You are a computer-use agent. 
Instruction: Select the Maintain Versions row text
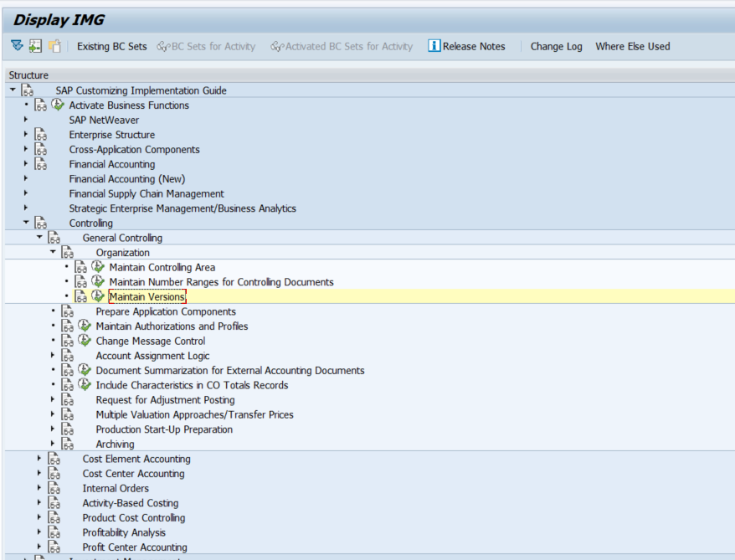pyautogui.click(x=147, y=296)
